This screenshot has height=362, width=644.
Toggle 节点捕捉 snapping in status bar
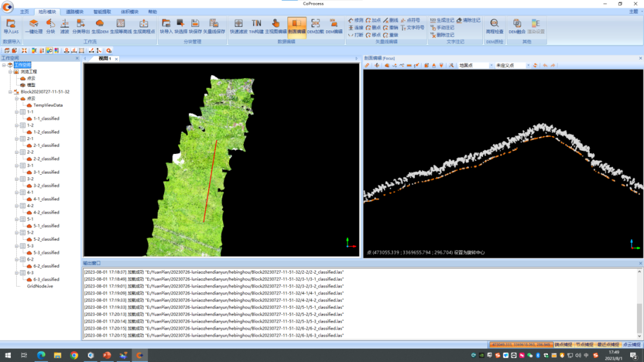[584, 345]
